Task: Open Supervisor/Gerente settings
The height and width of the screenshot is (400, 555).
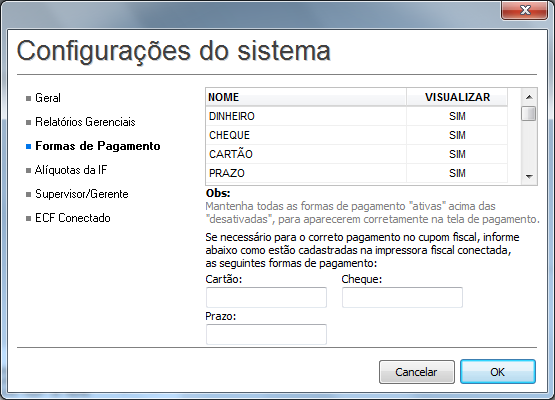Action: (82, 194)
